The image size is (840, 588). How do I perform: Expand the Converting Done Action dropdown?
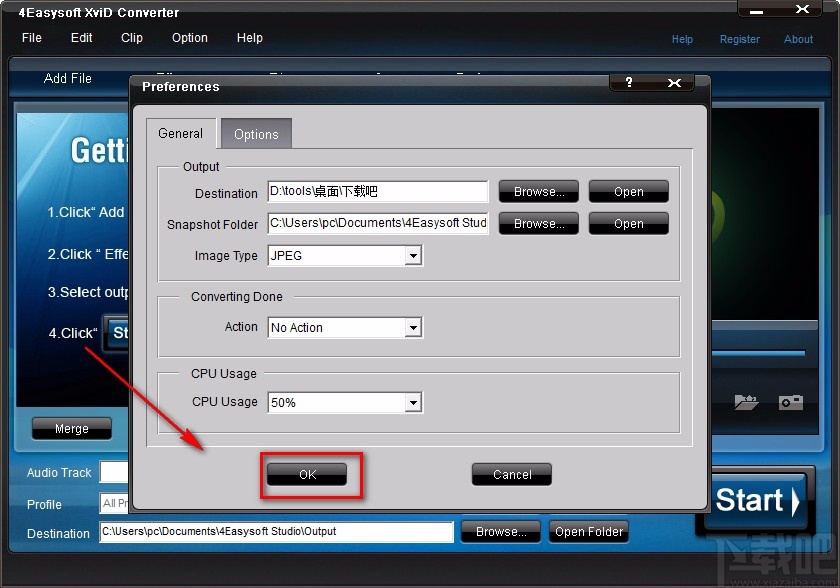[x=413, y=327]
